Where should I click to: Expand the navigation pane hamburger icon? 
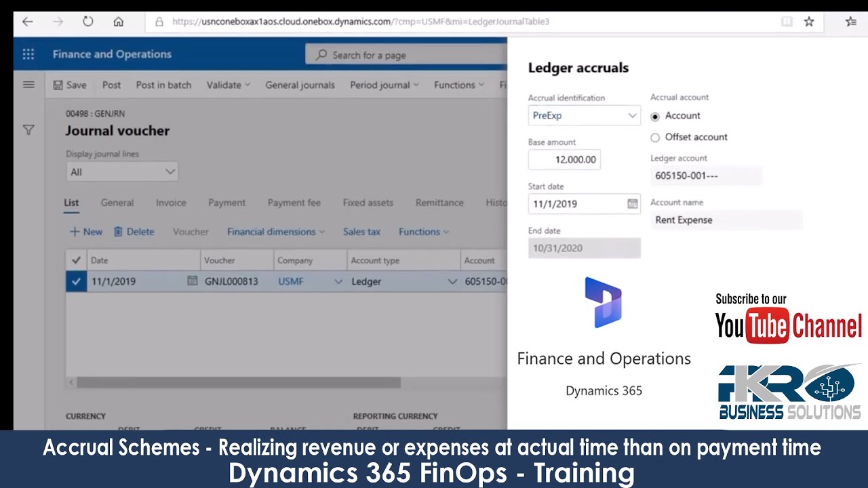[28, 85]
